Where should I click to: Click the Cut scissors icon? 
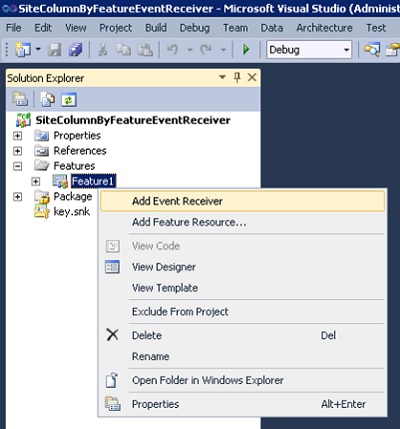(103, 50)
